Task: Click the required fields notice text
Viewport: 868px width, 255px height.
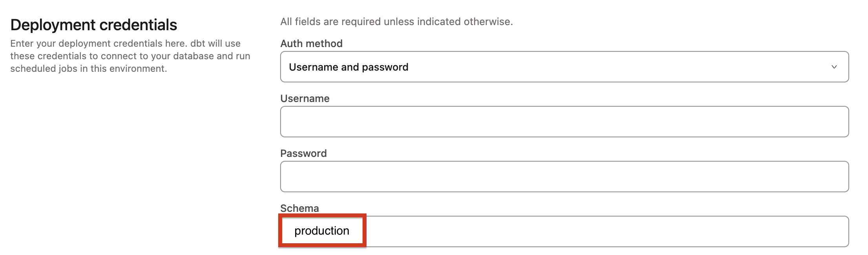Action: tap(396, 22)
